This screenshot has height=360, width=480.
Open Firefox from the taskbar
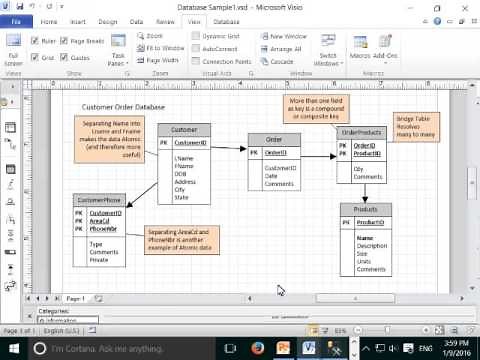tap(258, 349)
